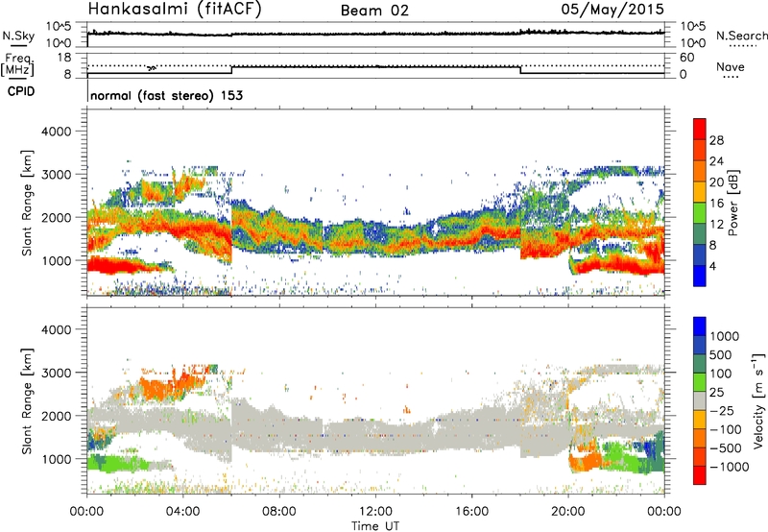This screenshot has height=532, width=768.
Task: Click the '04:00' time axis tick label
Action: 182,512
